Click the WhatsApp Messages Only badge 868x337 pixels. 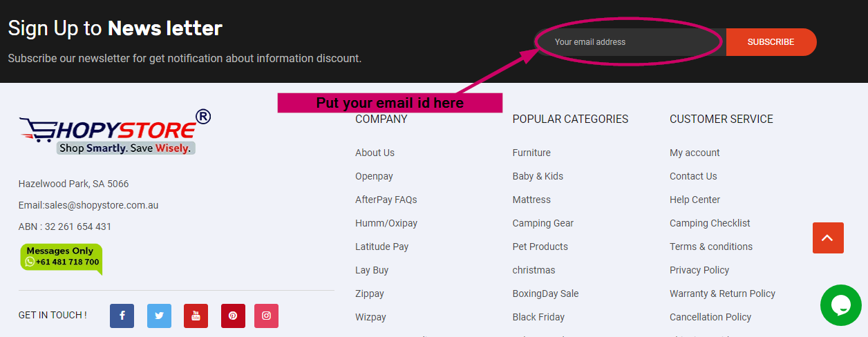pyautogui.click(x=62, y=259)
